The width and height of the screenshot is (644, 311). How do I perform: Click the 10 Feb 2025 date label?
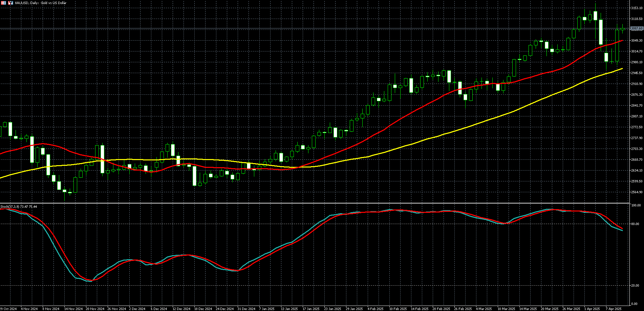(398, 309)
